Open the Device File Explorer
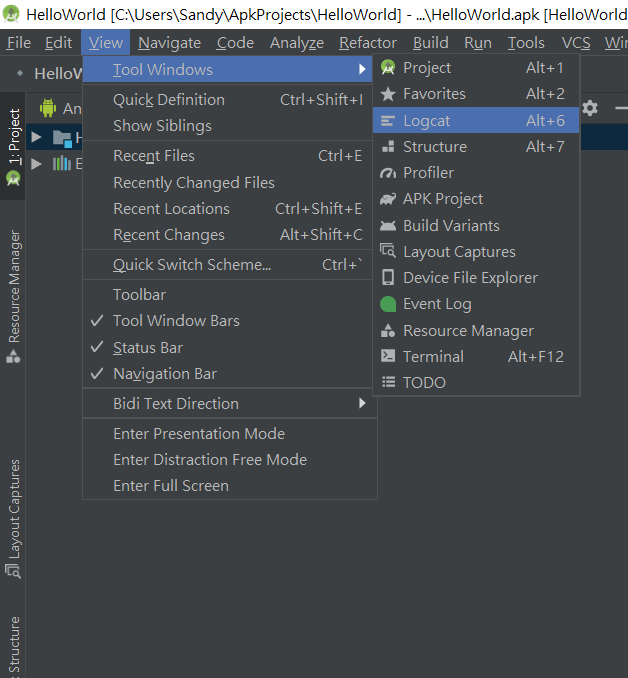Screen dimensions: 628x678 coord(476,278)
